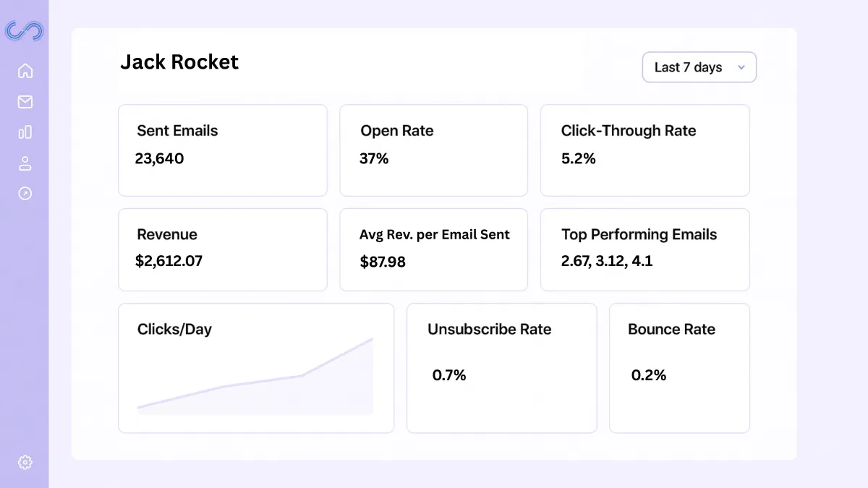Select the user profile icon

coord(25,163)
